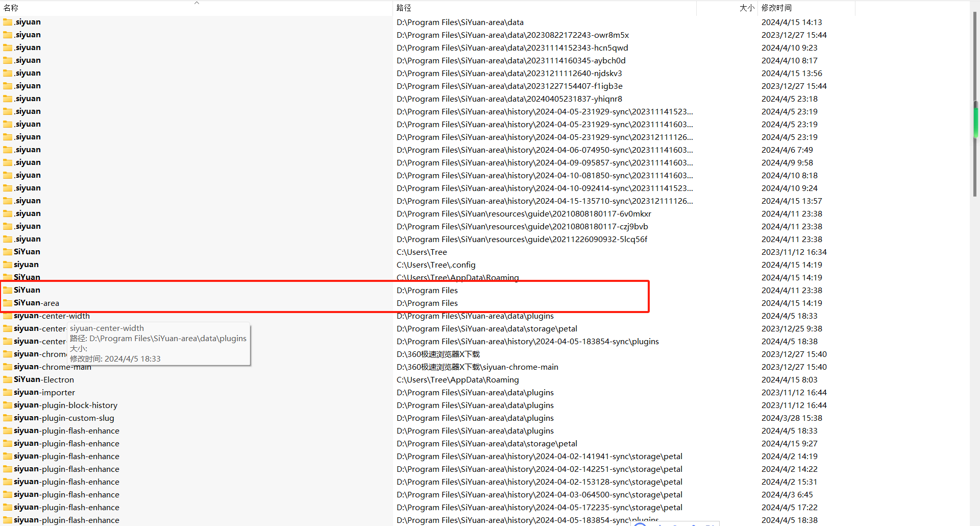Viewport: 980px width, 526px height.
Task: Click the .siyuan folder icon for 20231114152343-hcn5qwd
Action: [x=8, y=48]
